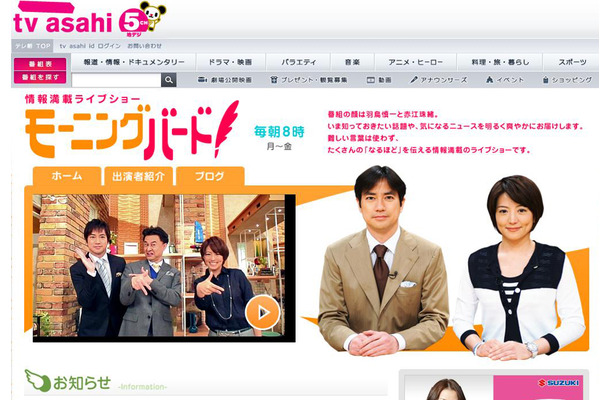Click the gift icon for プレゼント・観覧募集

tap(274, 80)
